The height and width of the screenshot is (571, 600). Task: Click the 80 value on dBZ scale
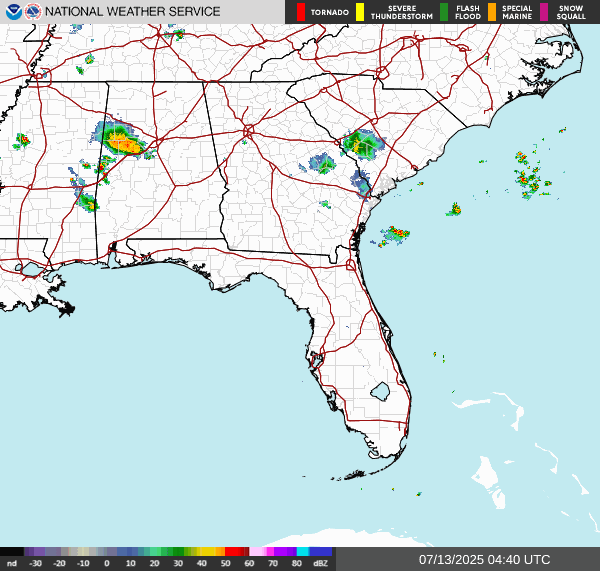click(297, 563)
